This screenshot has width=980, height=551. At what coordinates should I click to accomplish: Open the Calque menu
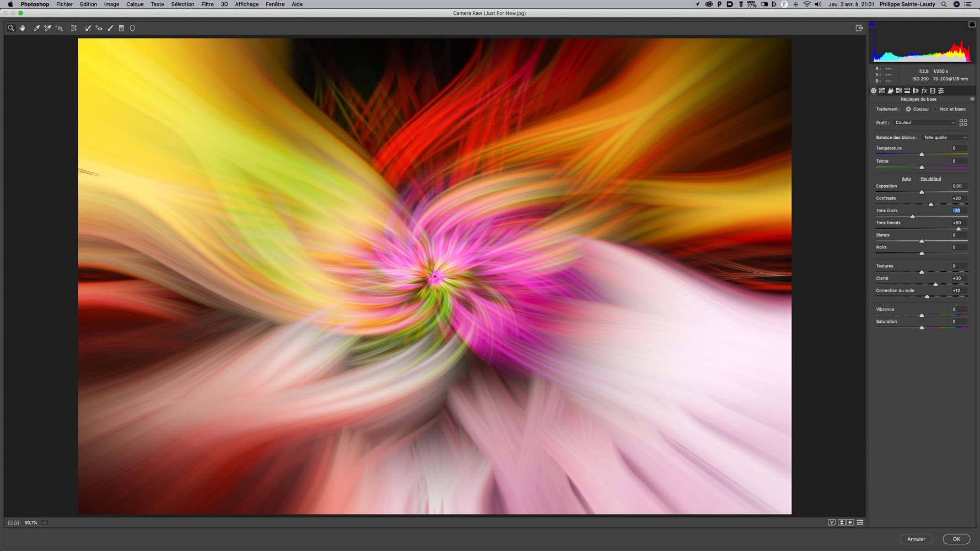click(134, 4)
